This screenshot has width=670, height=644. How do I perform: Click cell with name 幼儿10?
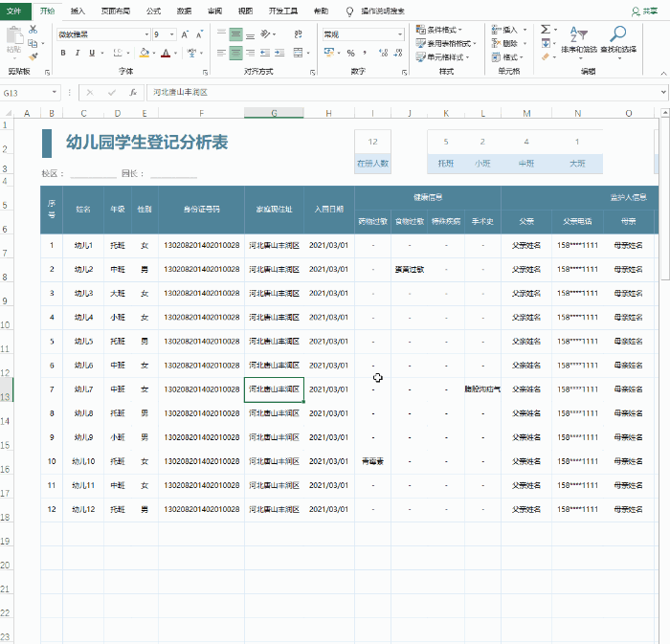(x=83, y=461)
